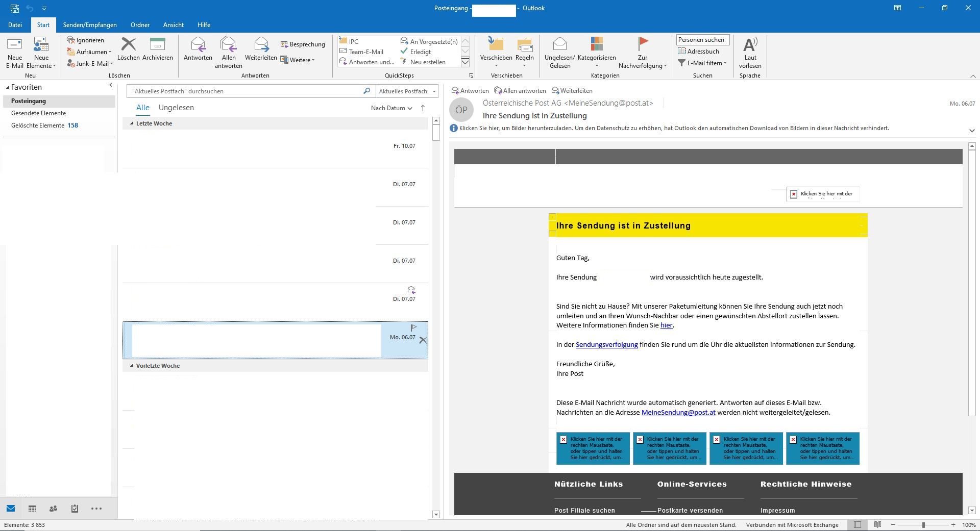Viewport: 980px width, 531px height.
Task: Click the Personen suchen search field
Action: [x=703, y=40]
